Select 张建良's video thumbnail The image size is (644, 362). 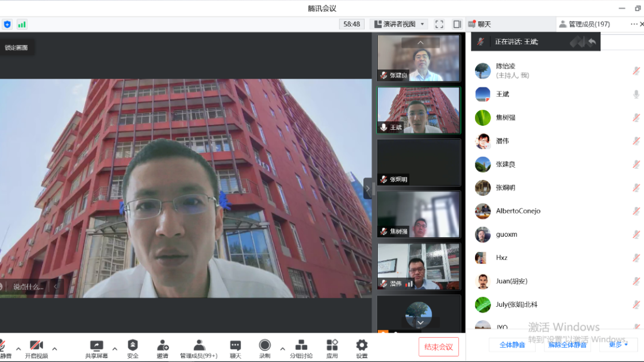(x=419, y=59)
